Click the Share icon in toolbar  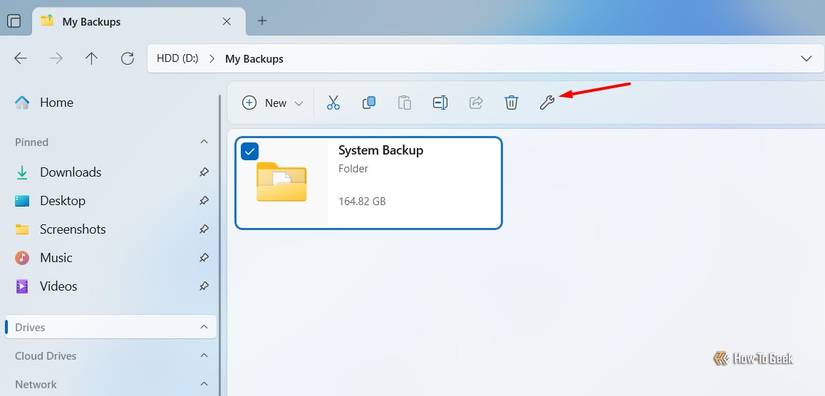tap(476, 103)
